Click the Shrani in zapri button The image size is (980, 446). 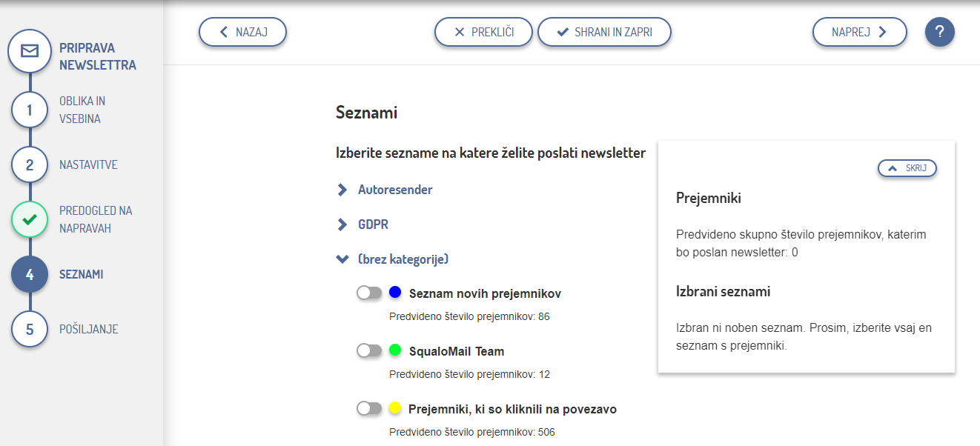[x=604, y=32]
